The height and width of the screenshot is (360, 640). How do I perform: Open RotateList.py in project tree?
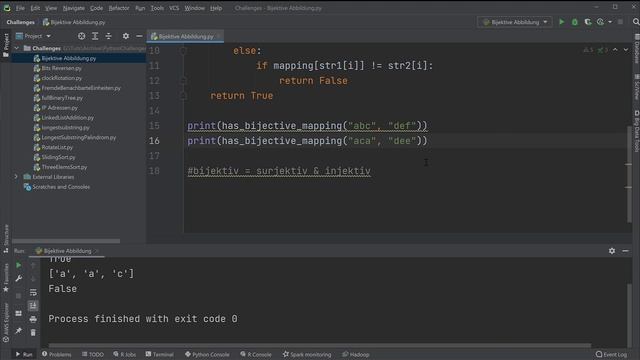pyautogui.click(x=53, y=147)
